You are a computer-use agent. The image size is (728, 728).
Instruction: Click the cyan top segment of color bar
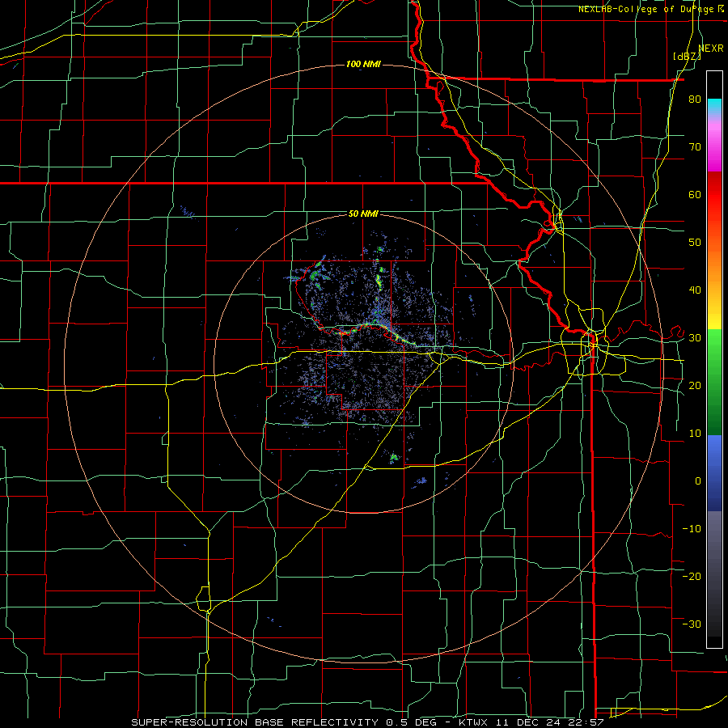tap(714, 105)
